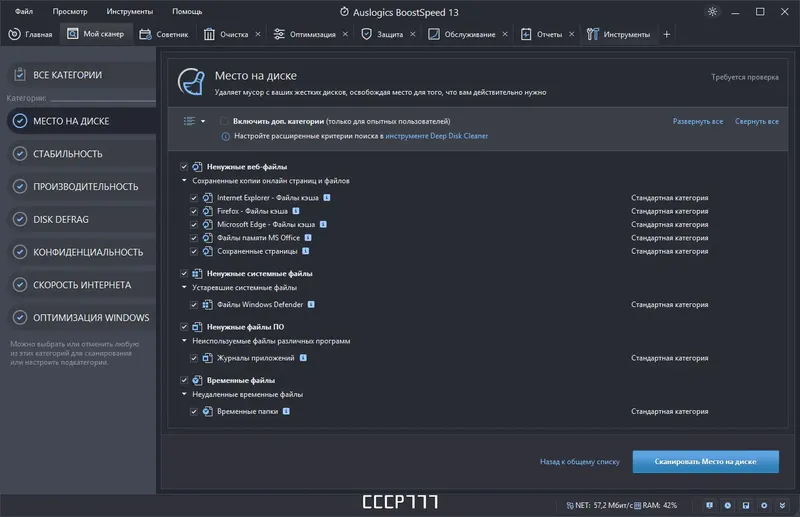Collapse 'Устаревшие системные файлы' subgroup
The width and height of the screenshot is (800, 517).
click(x=184, y=288)
